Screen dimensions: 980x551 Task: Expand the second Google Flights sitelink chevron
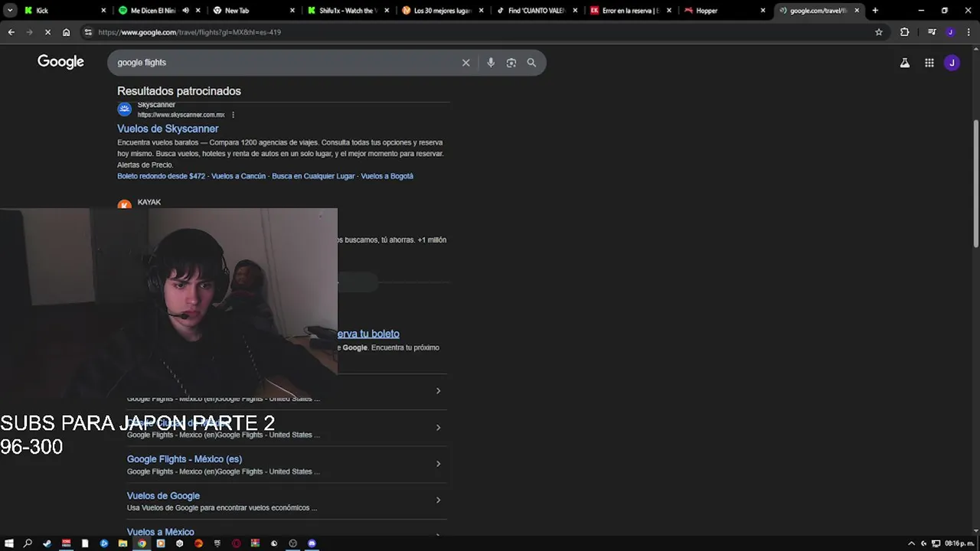[x=438, y=428]
